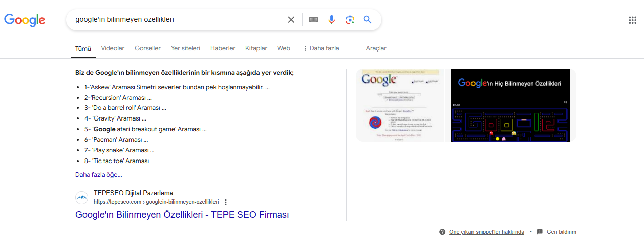The height and width of the screenshot is (240, 644).
Task: Switch to the Görseller tab
Action: (x=148, y=48)
